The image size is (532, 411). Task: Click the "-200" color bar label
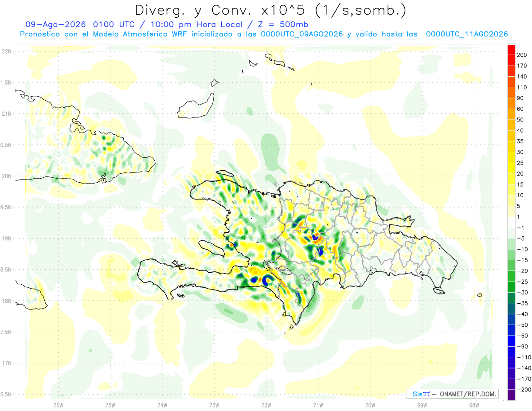(x=524, y=389)
